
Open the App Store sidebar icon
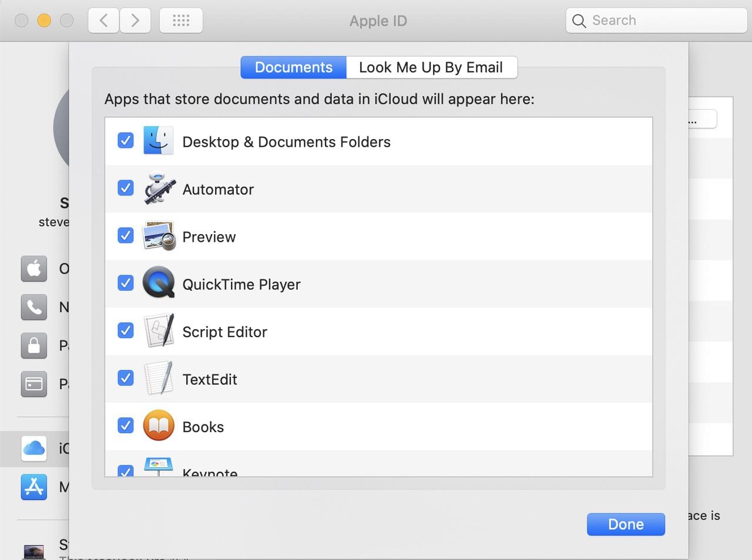[x=34, y=487]
